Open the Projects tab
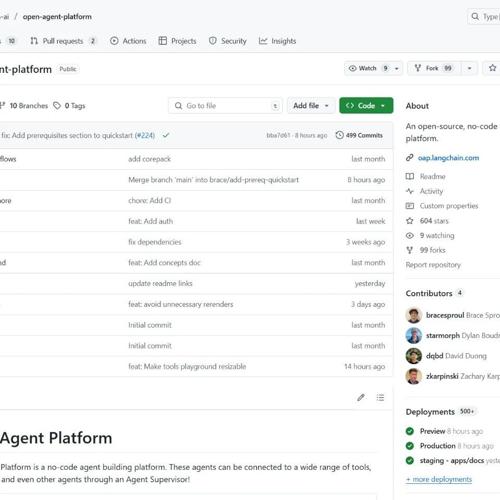The image size is (500, 500). 177,41
